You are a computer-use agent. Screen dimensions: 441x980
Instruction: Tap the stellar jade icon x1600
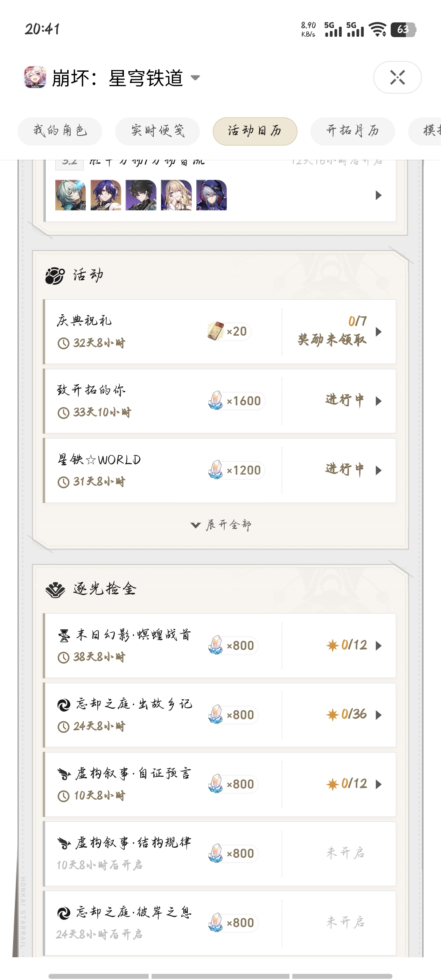(215, 401)
